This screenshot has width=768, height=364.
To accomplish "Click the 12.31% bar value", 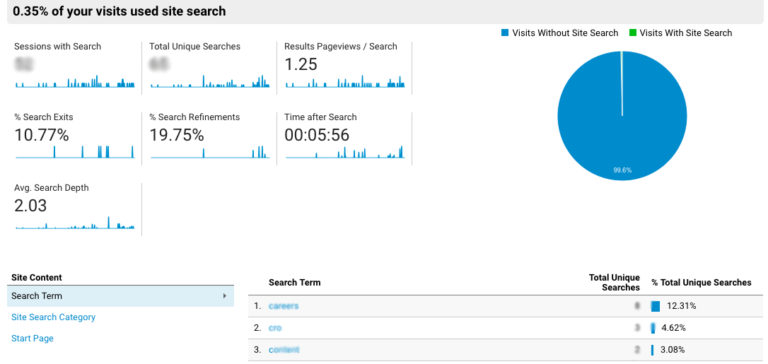I will coord(681,306).
